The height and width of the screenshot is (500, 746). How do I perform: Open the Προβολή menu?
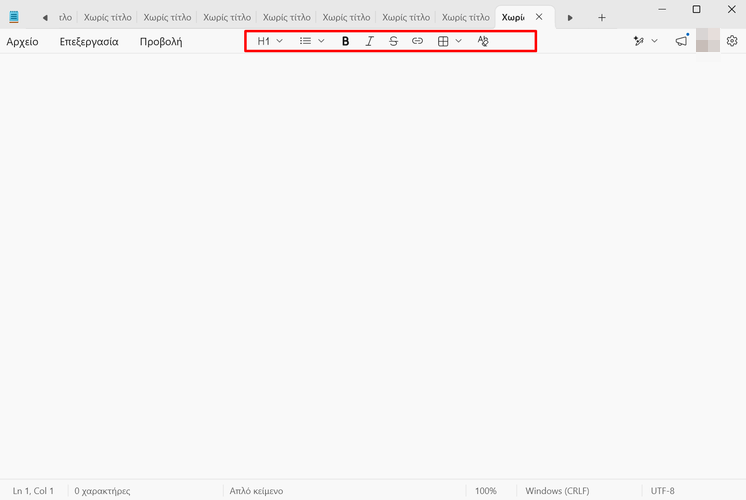click(x=161, y=42)
